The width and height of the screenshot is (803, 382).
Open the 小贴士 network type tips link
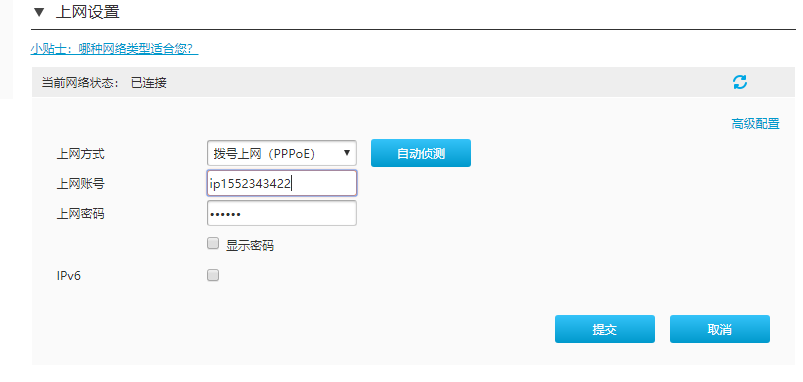(x=114, y=49)
